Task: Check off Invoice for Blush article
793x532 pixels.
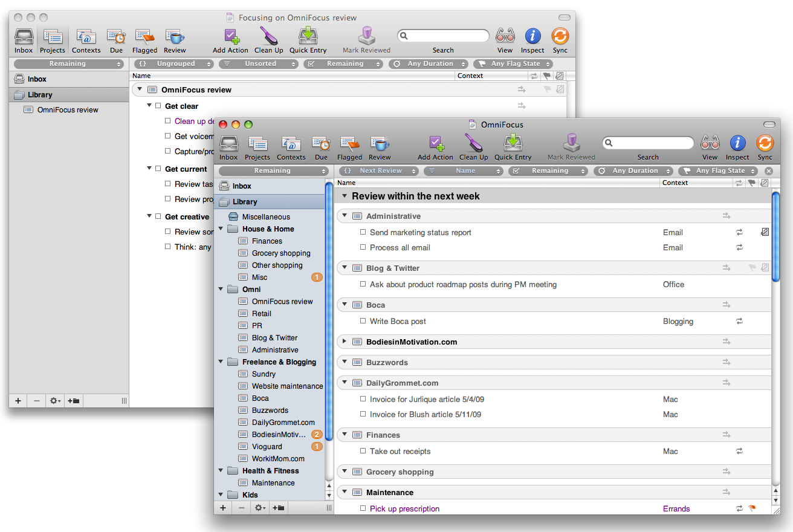Action: 363,414
